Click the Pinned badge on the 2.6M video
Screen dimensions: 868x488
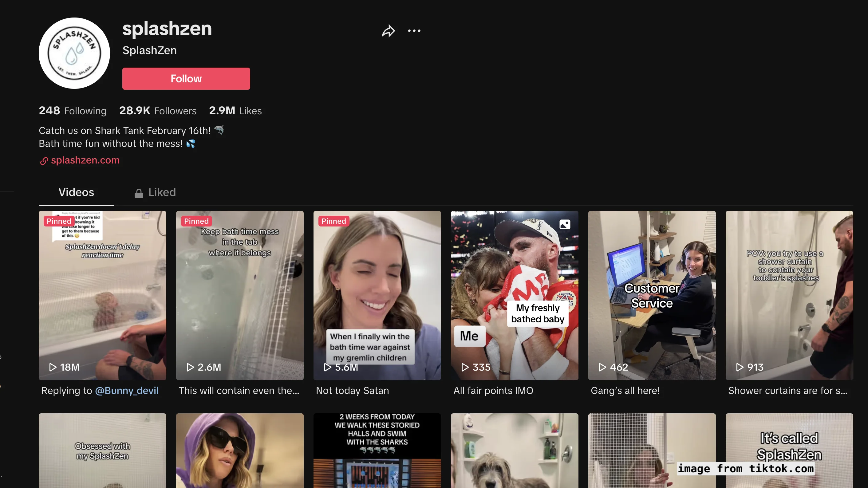tap(196, 221)
